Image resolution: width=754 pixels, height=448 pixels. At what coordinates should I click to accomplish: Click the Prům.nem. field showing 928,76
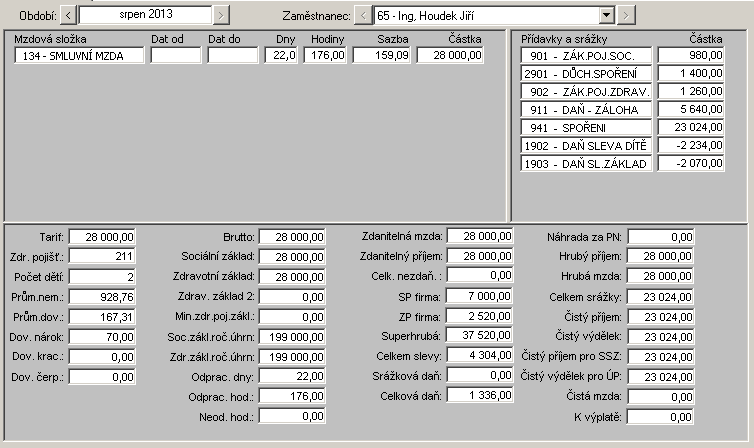[x=102, y=297]
